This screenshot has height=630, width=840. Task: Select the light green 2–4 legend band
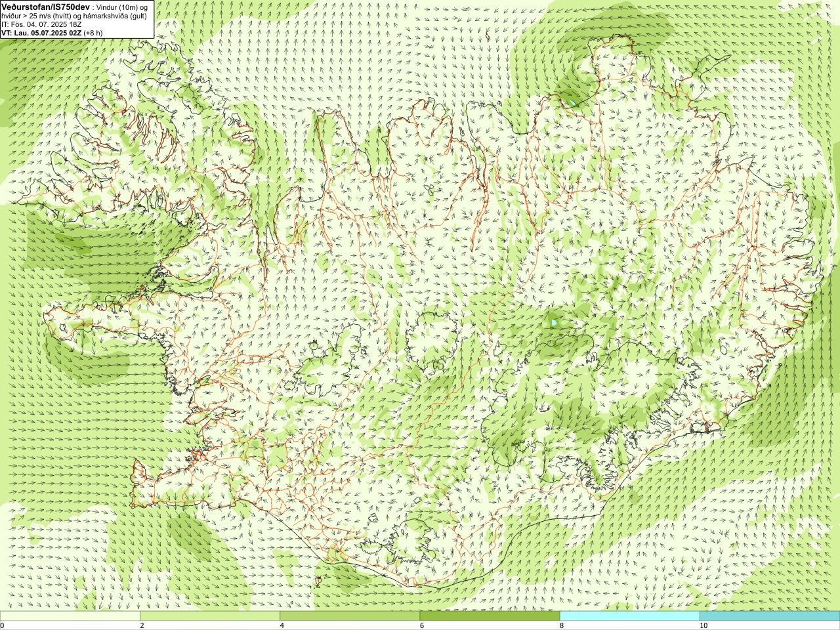[210, 616]
